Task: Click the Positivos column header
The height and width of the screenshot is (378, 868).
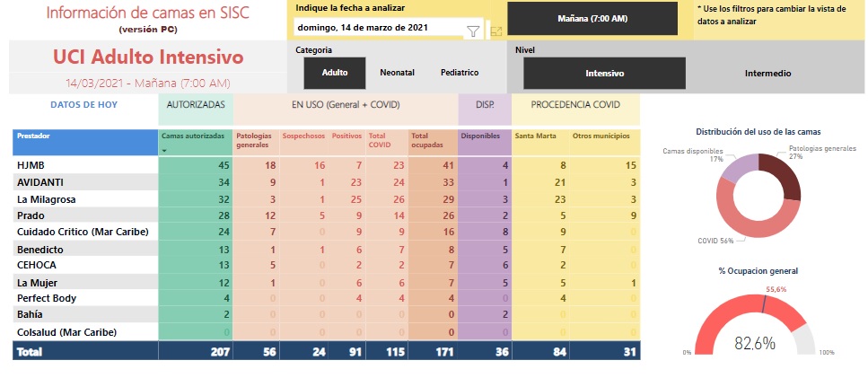Action: point(346,136)
